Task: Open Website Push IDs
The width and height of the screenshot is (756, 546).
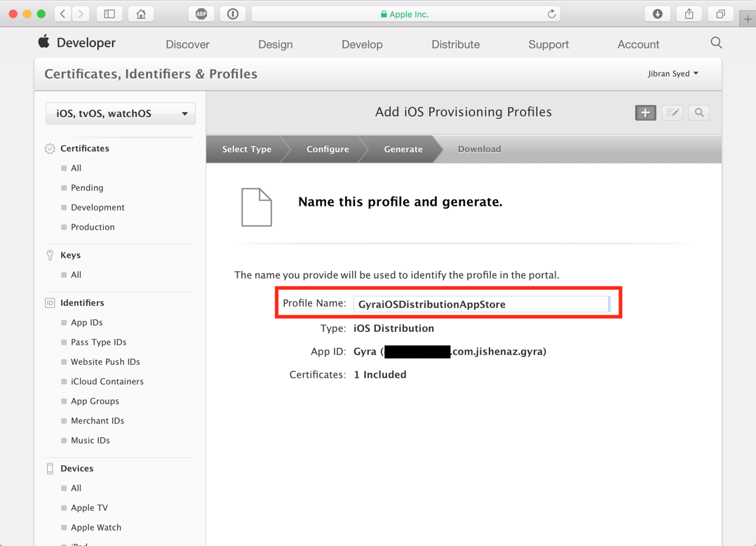Action: [106, 361]
